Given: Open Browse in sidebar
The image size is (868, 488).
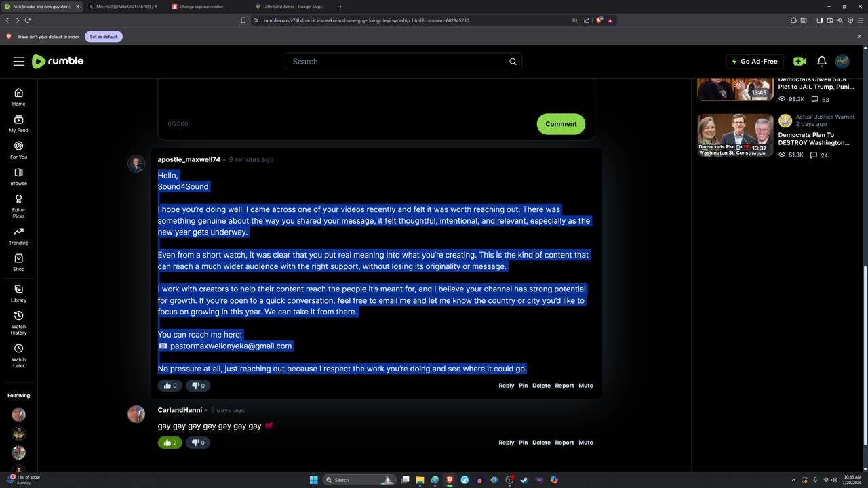Looking at the screenshot, I should pyautogui.click(x=18, y=176).
